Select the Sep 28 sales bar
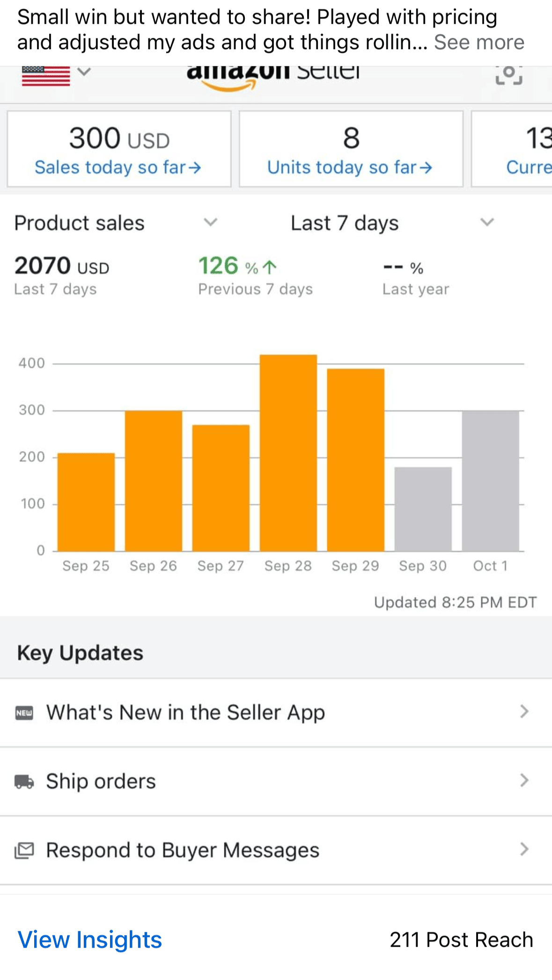 (x=288, y=453)
